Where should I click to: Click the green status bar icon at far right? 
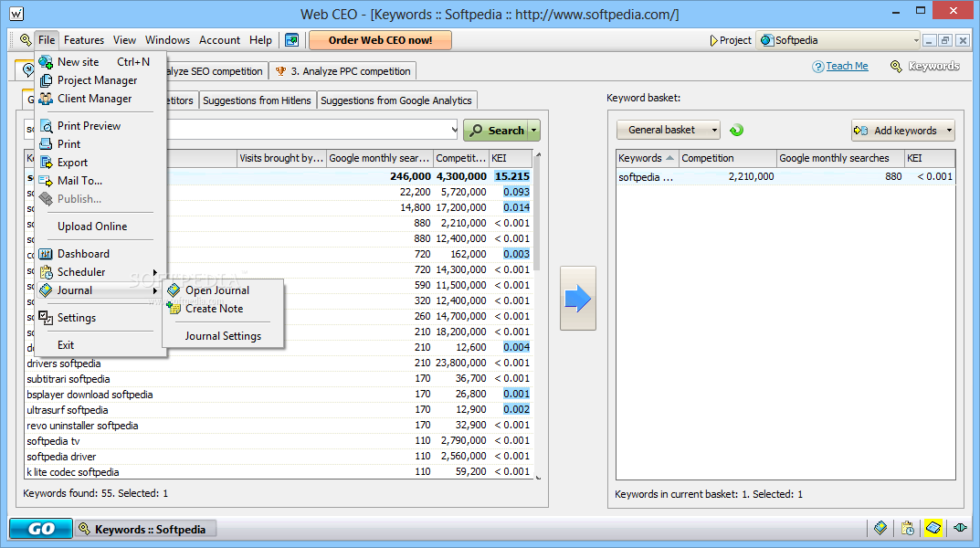(961, 528)
